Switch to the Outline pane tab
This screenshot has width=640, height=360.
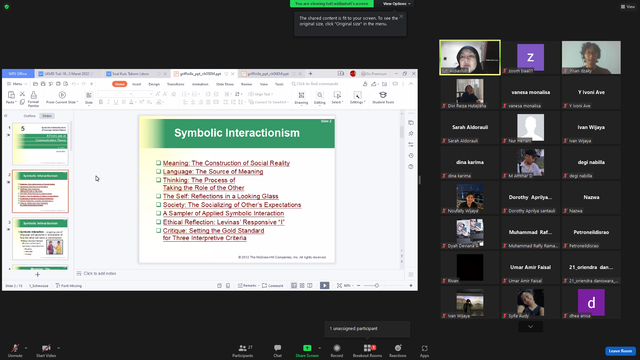point(29,116)
